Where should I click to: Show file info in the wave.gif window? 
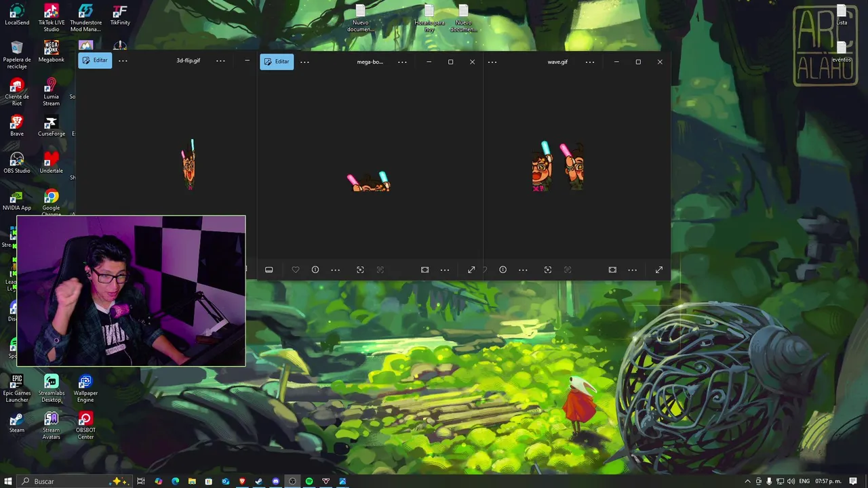coord(502,270)
